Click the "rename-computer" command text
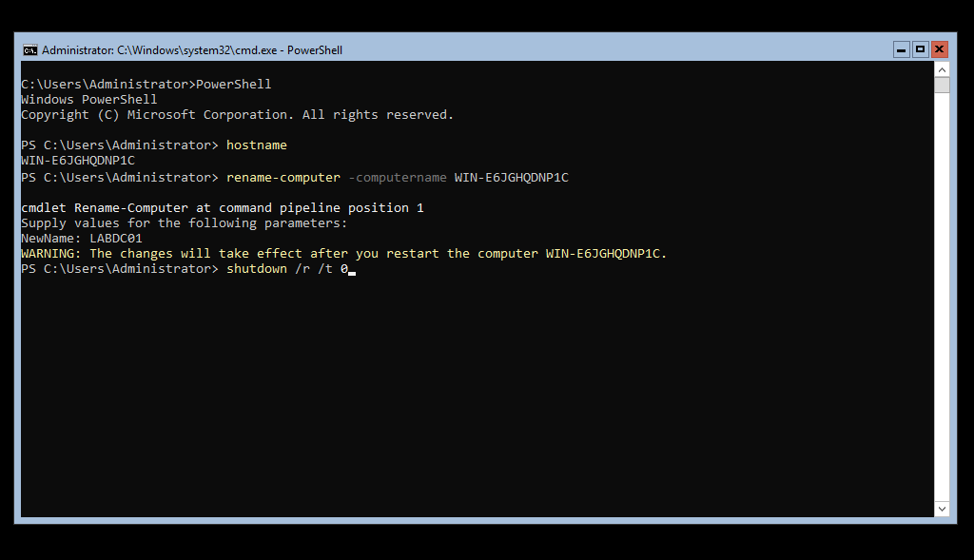The image size is (974, 560). [282, 178]
